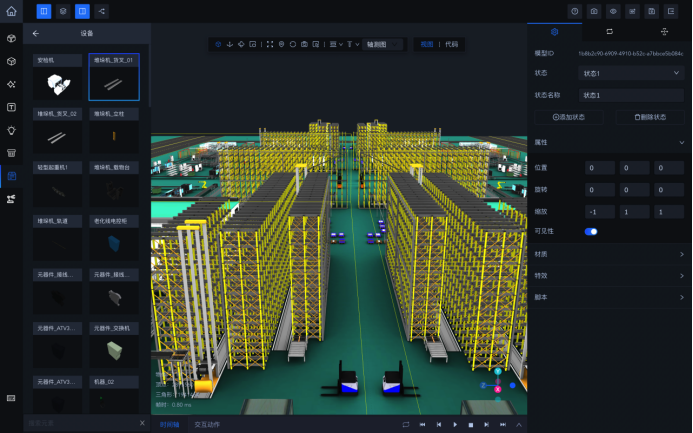This screenshot has height=433, width=693.
Task: Click the share nodes icon in top bar
Action: (x=102, y=11)
